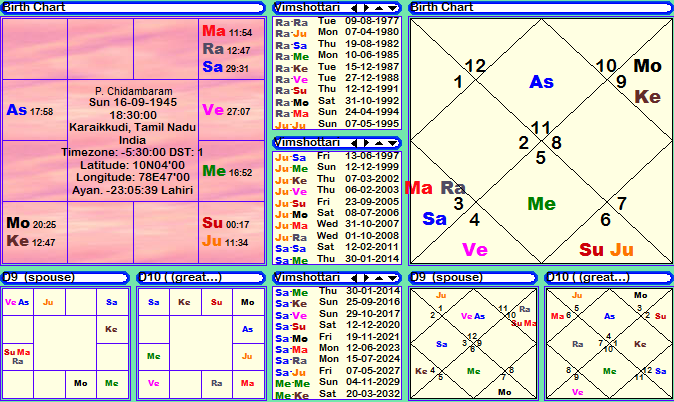
Task: Select the Ra-Ju 07-04-1980 dasa row
Action: coord(337,32)
